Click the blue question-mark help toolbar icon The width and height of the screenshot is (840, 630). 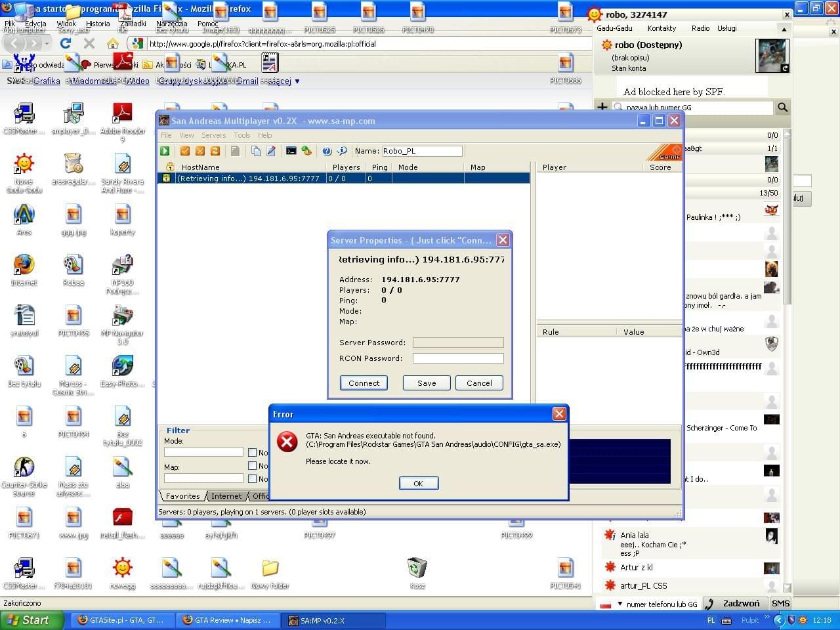(x=327, y=151)
